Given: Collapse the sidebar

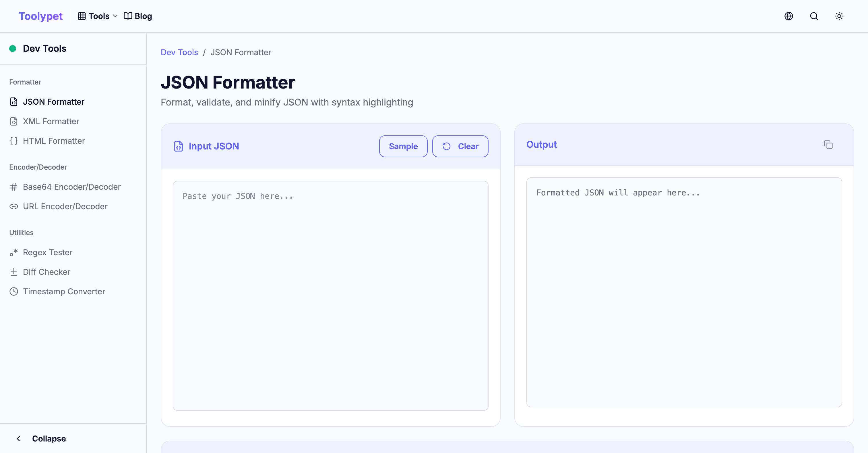Looking at the screenshot, I should pyautogui.click(x=40, y=439).
